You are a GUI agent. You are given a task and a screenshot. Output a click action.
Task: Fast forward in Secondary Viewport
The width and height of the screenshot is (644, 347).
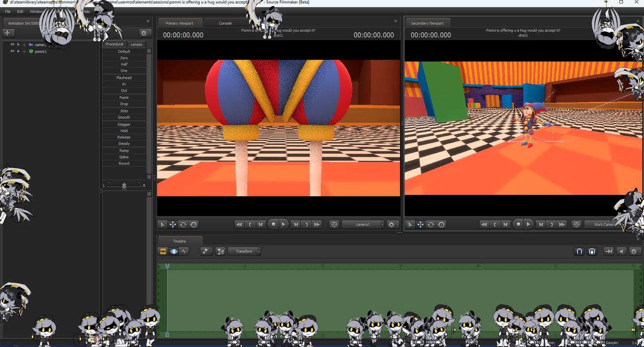562,225
